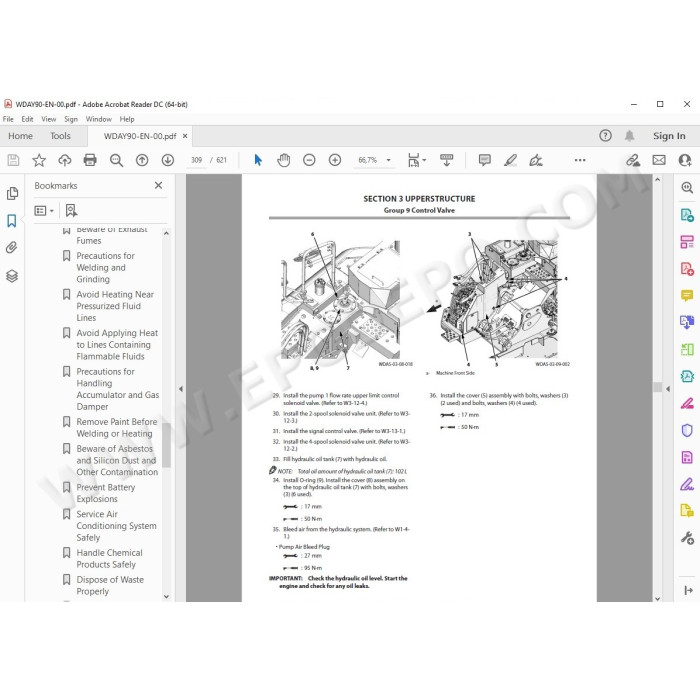Go to the next page with the down arrow
Screen dimensions: 700x700
click(168, 160)
